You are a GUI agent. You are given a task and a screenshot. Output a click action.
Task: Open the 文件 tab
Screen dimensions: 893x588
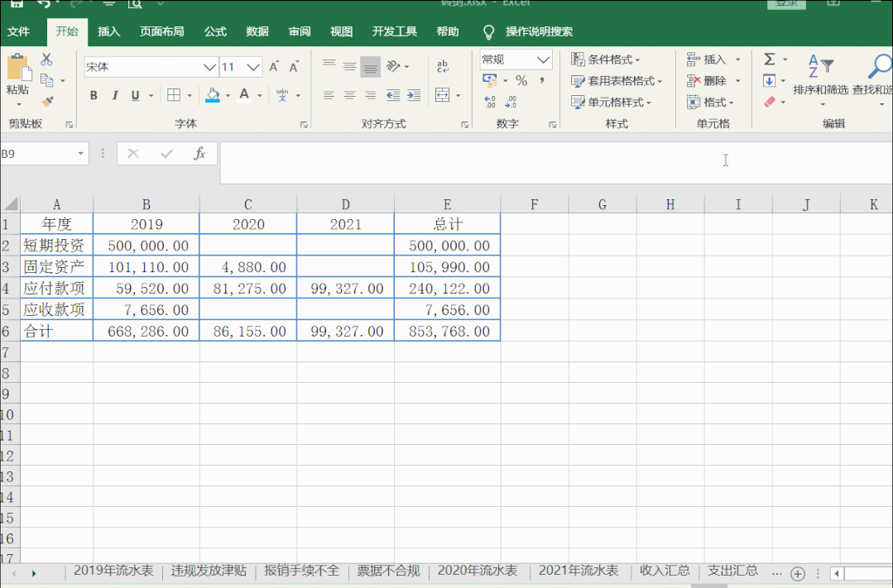point(19,31)
